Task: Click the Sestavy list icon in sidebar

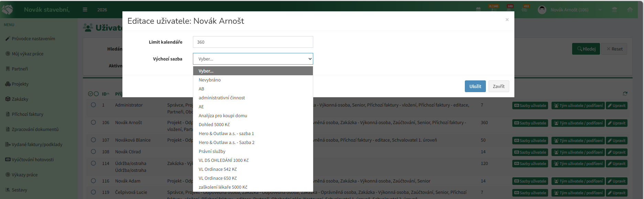Action: (8, 190)
